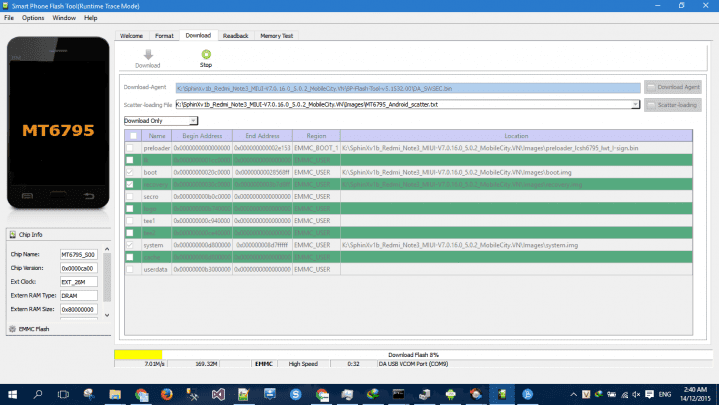Screen dimensions: 719x405
Task: Show hidden tray icons chevron
Action: point(574,394)
